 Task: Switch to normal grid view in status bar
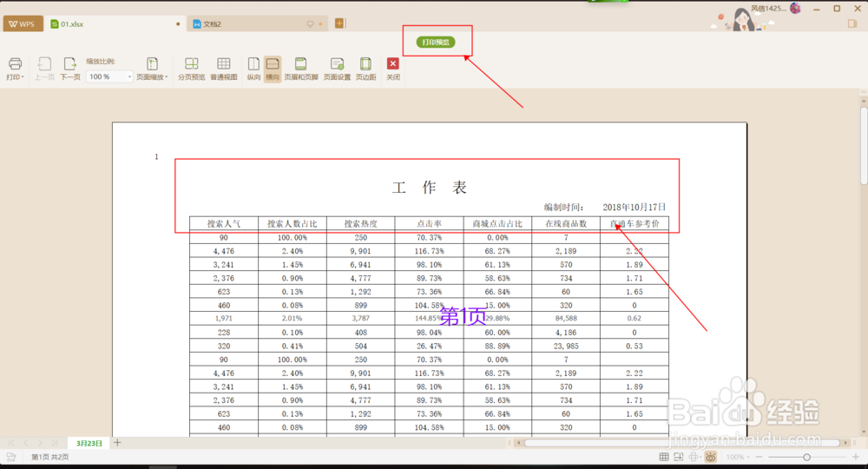pyautogui.click(x=664, y=457)
